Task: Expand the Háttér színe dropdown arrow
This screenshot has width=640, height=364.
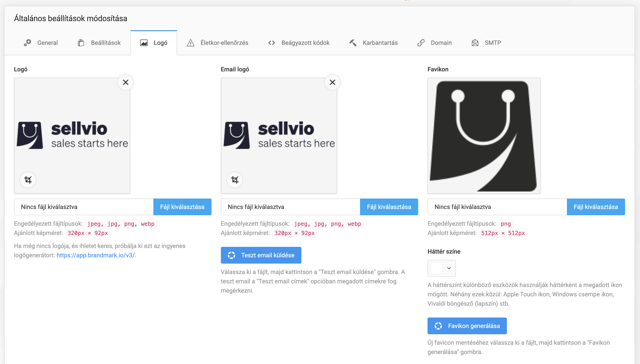Action: [x=449, y=268]
